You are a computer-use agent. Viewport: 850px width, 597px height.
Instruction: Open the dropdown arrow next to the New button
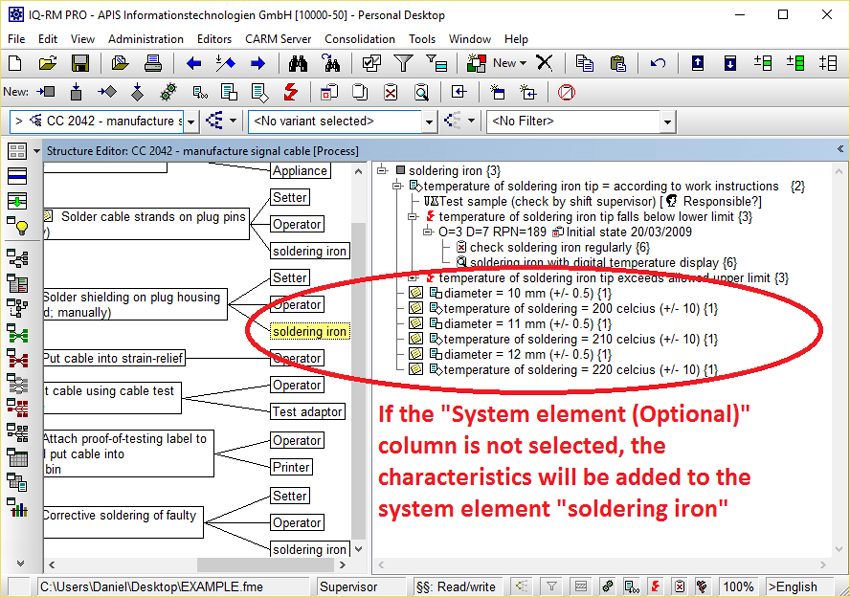[x=523, y=63]
